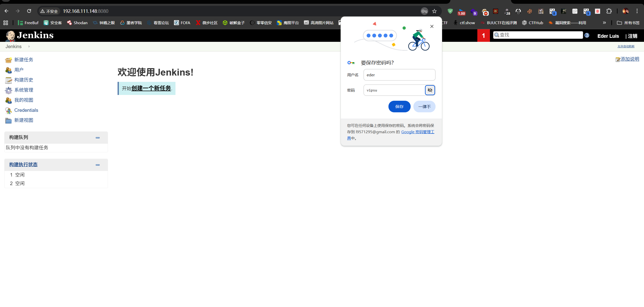Click the blue Save password button
Viewport: 644px width, 307px height.
point(399,107)
